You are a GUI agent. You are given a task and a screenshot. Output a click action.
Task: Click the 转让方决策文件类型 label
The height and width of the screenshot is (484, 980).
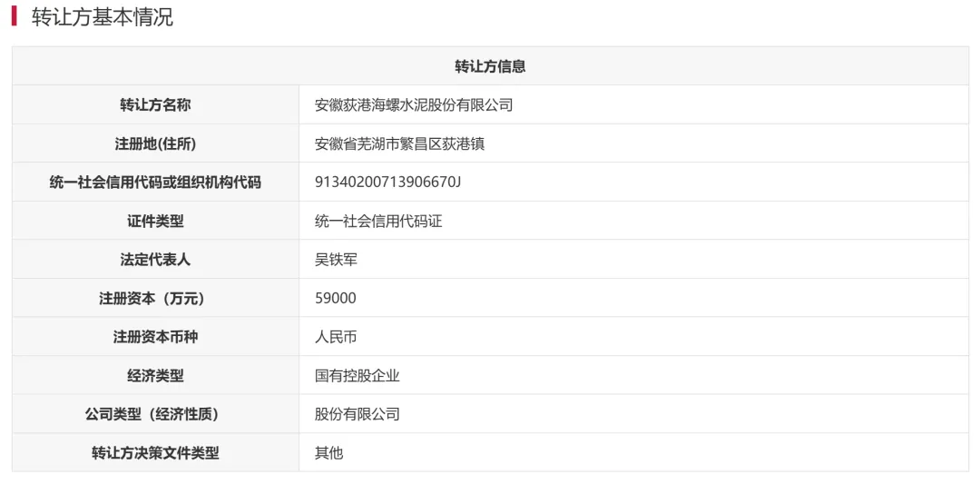click(x=156, y=453)
